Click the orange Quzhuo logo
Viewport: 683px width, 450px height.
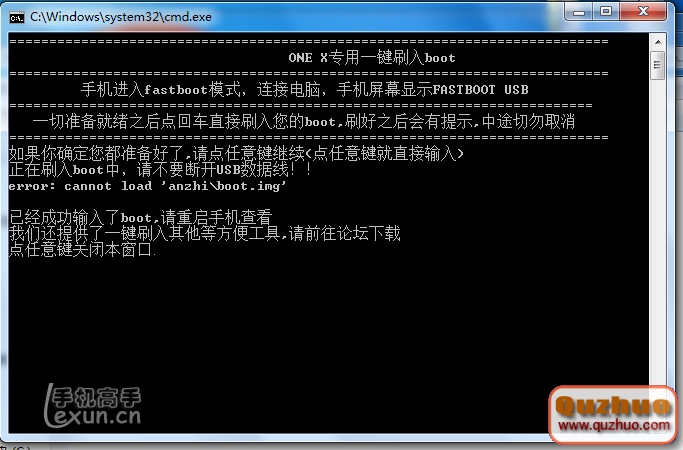612,405
